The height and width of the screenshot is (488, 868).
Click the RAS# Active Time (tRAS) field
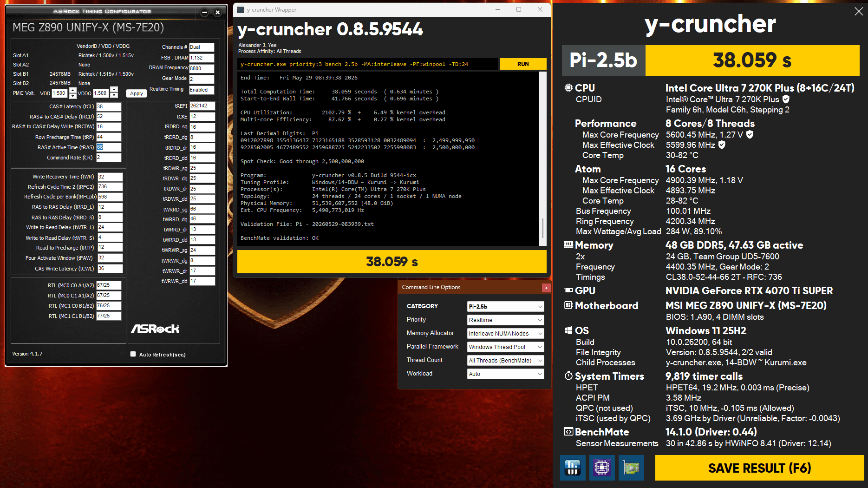(x=109, y=147)
